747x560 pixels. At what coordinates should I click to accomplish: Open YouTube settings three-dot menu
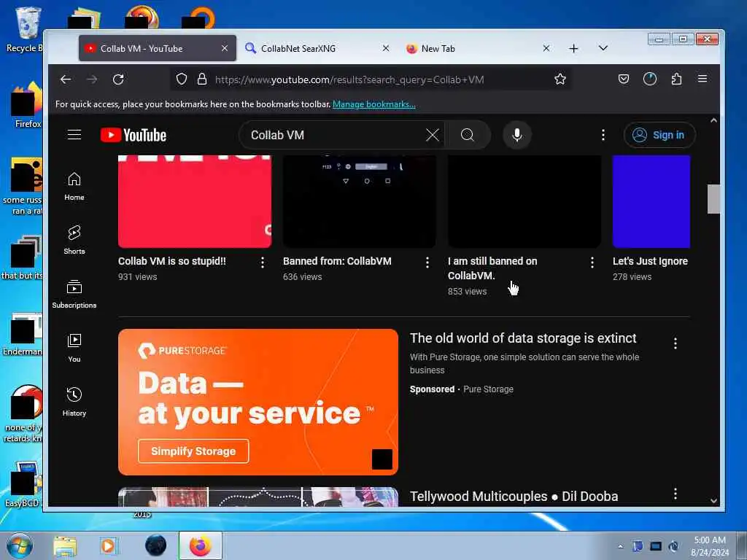click(x=603, y=135)
